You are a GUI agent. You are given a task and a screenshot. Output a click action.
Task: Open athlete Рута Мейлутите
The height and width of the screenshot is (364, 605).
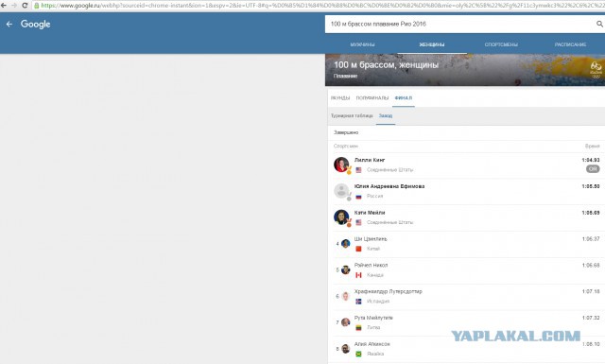click(x=373, y=318)
